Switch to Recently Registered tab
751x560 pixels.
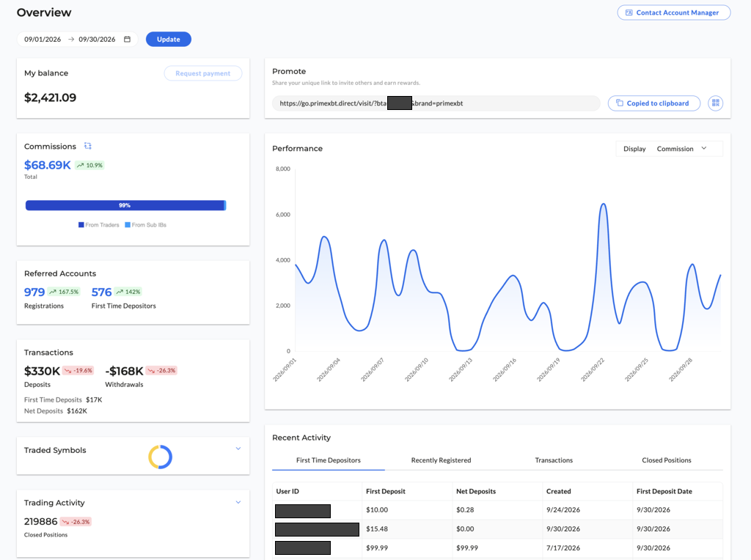[441, 460]
